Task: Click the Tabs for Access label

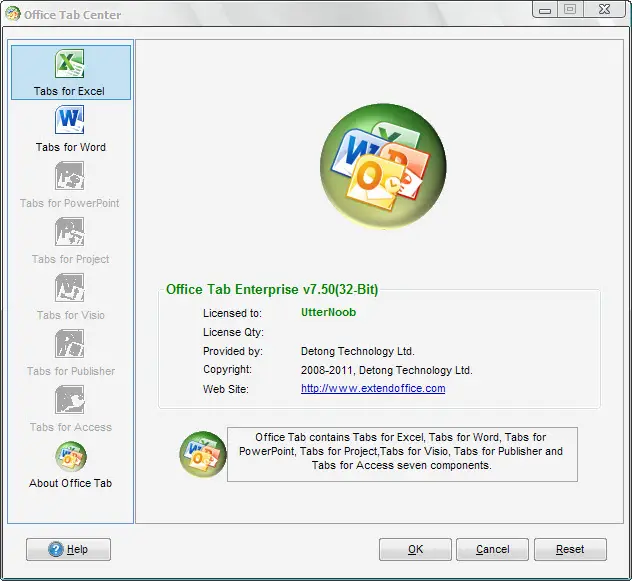Action: pos(71,427)
